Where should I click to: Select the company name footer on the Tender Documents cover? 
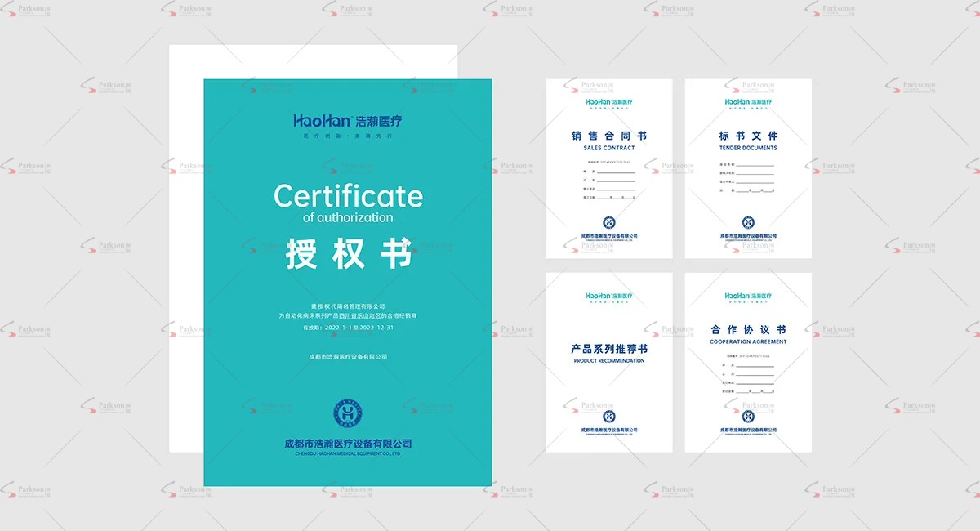point(748,237)
